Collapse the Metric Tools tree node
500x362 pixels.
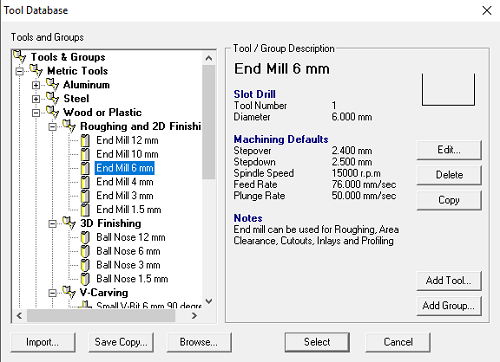[20, 71]
